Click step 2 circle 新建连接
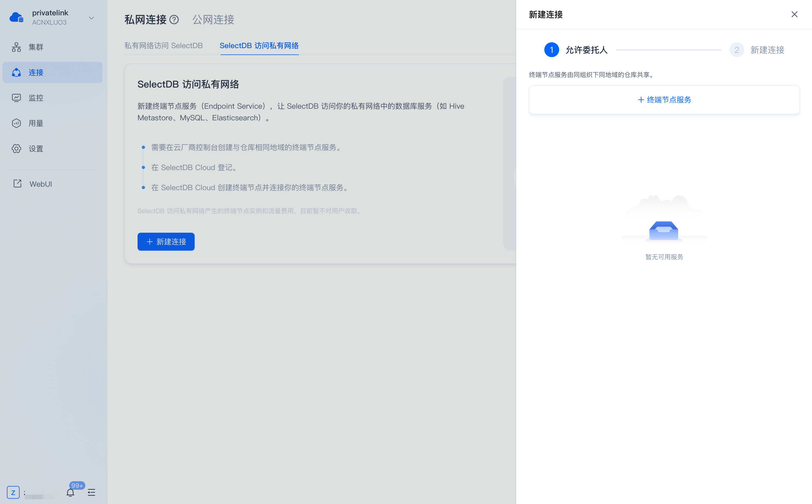This screenshot has width=812, height=504. pyautogui.click(x=737, y=50)
